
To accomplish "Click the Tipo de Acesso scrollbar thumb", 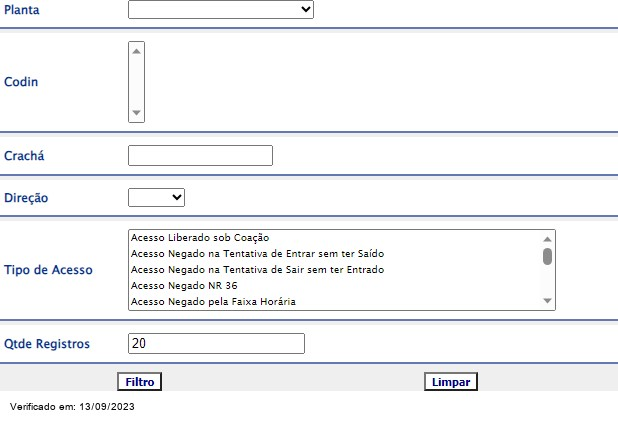I will point(547,257).
